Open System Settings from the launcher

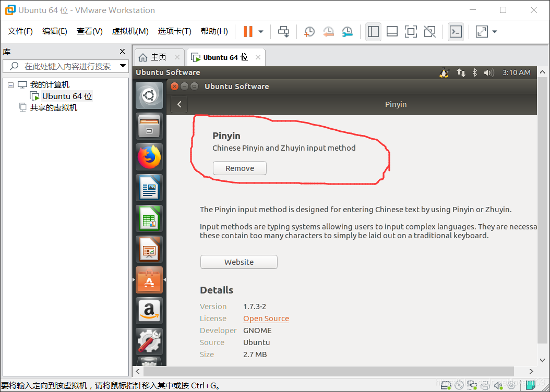click(x=149, y=341)
